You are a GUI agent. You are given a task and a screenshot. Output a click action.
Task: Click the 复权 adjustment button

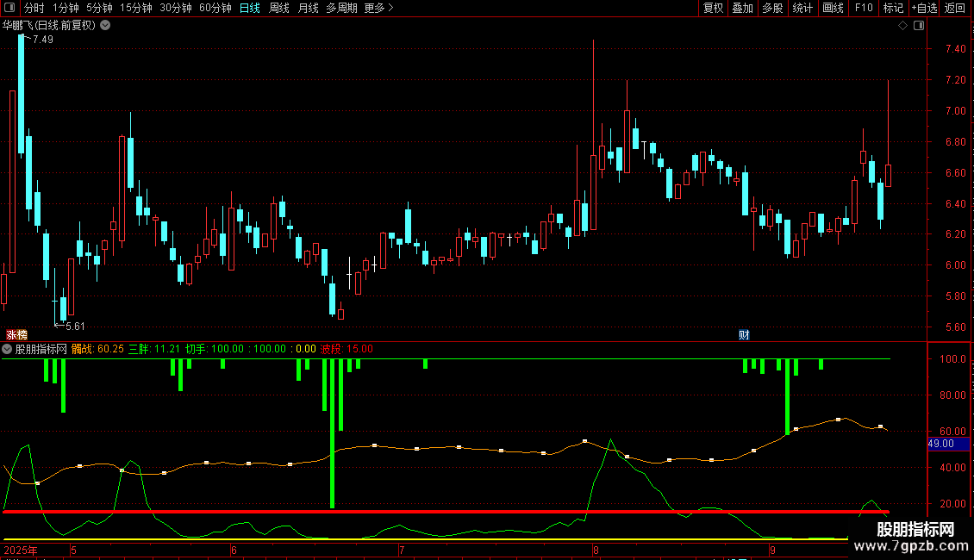pos(713,8)
